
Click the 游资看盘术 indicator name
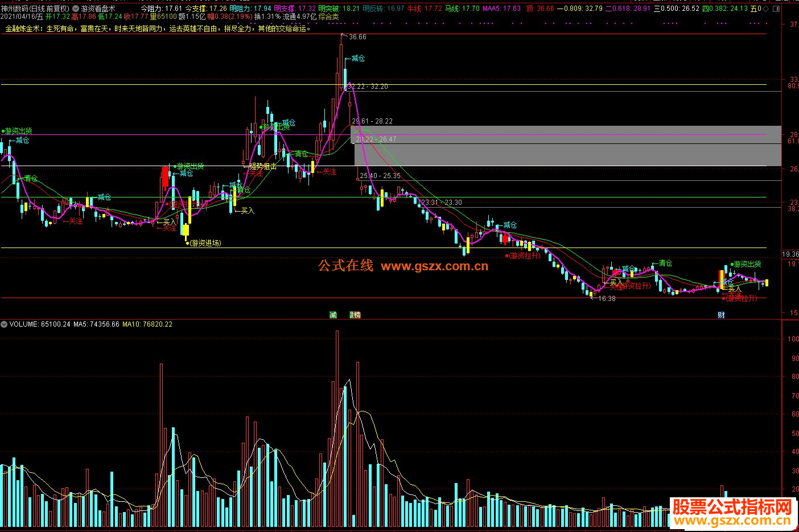pos(98,9)
